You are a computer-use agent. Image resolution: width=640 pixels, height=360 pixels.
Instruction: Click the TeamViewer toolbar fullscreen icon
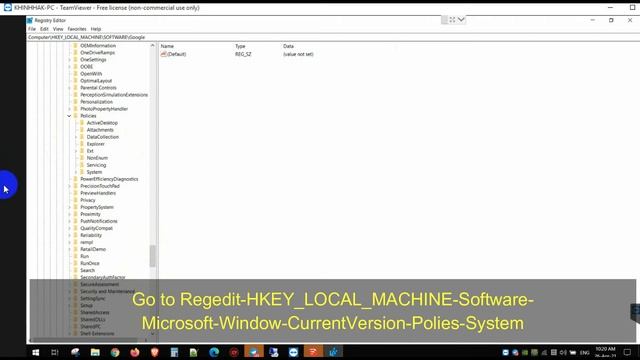pyautogui.click(x=452, y=20)
